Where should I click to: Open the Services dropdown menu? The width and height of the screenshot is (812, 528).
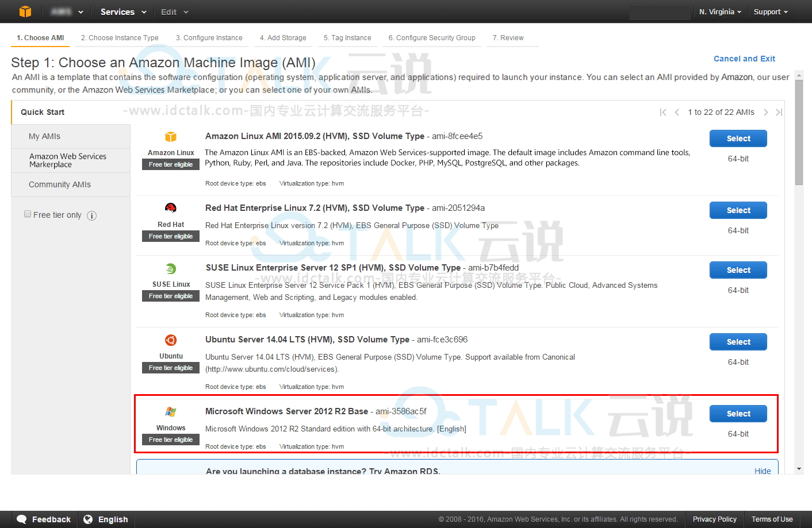tap(123, 11)
